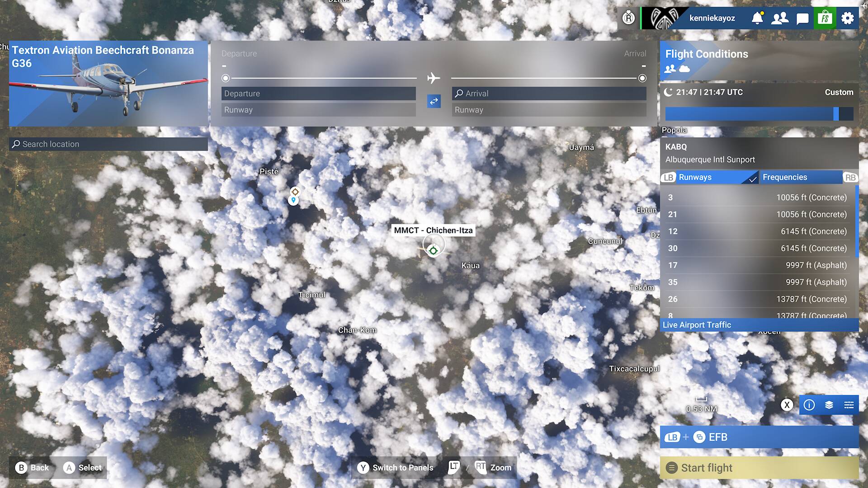This screenshot has height=488, width=868.
Task: Select runway 17 row
Action: [758, 265]
